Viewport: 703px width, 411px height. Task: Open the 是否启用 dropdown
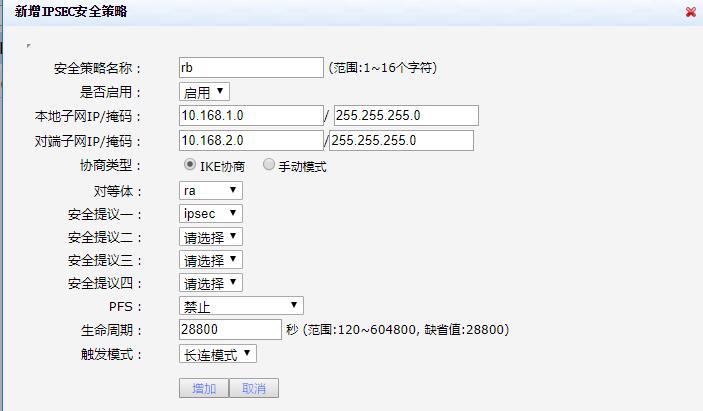(x=203, y=92)
